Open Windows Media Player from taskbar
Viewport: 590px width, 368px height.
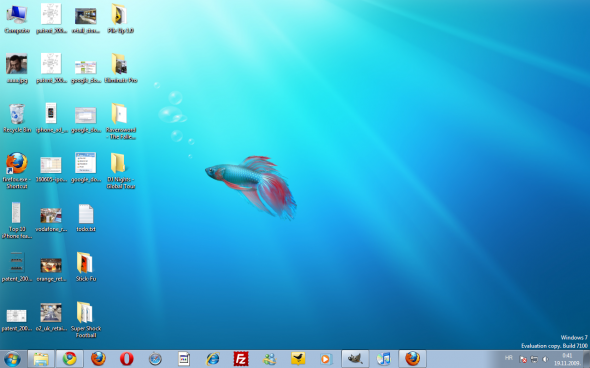click(x=326, y=359)
